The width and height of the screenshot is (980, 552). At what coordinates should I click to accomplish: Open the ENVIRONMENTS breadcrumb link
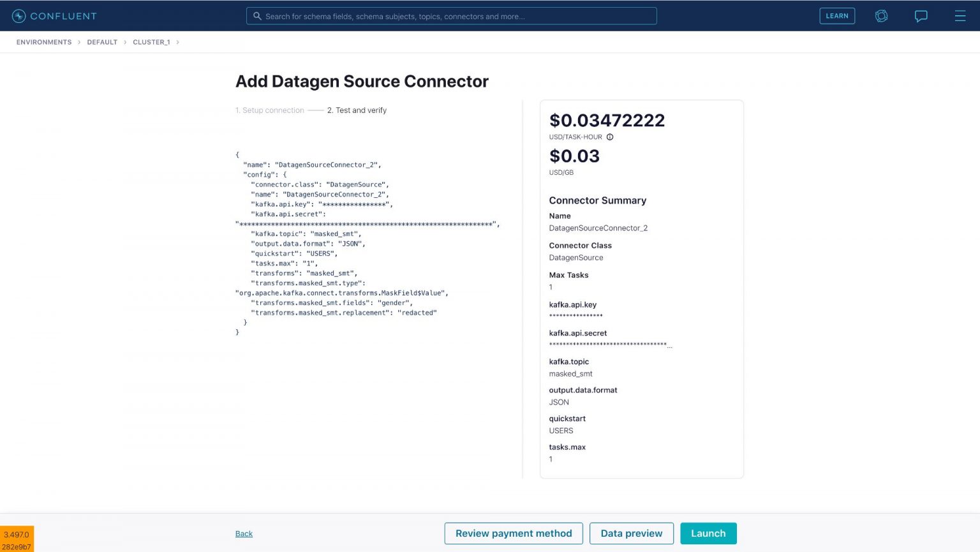click(43, 42)
